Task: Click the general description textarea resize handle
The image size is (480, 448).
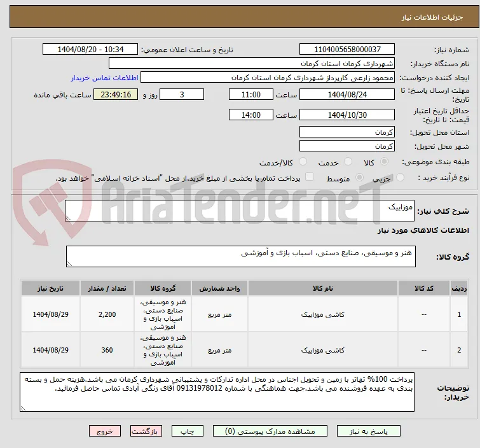Action: click(x=68, y=218)
